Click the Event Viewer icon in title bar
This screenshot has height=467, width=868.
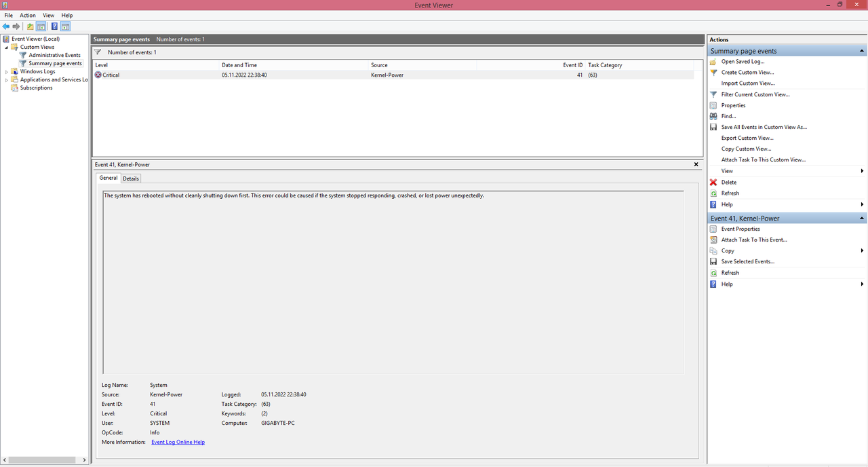5,5
